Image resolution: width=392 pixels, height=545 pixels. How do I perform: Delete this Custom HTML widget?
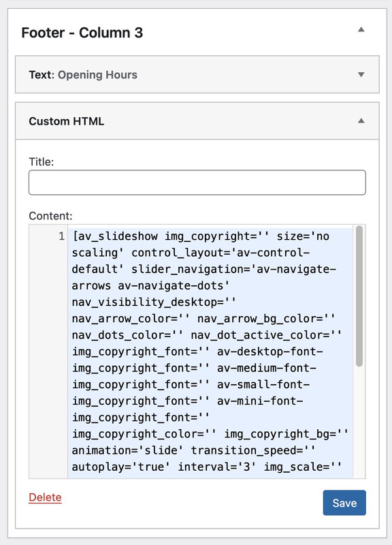45,497
